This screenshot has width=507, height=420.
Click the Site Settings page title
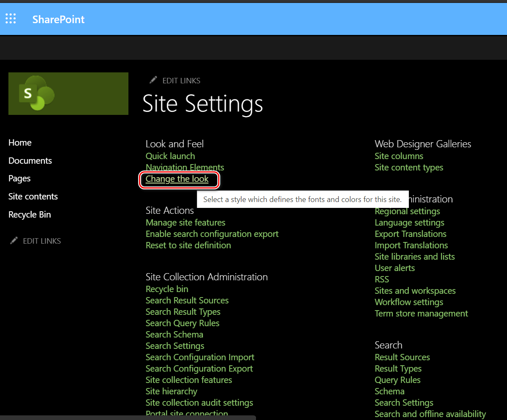click(x=203, y=103)
